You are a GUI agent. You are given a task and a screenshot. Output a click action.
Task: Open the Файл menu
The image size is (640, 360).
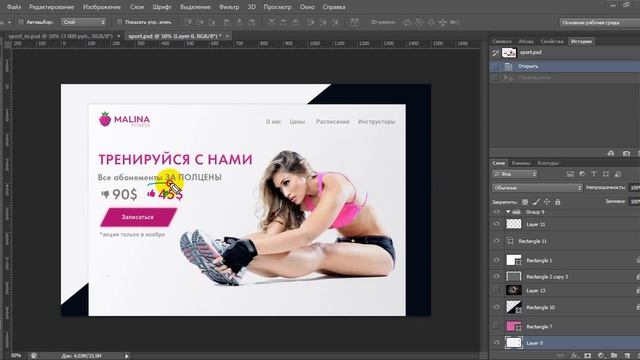tap(14, 7)
